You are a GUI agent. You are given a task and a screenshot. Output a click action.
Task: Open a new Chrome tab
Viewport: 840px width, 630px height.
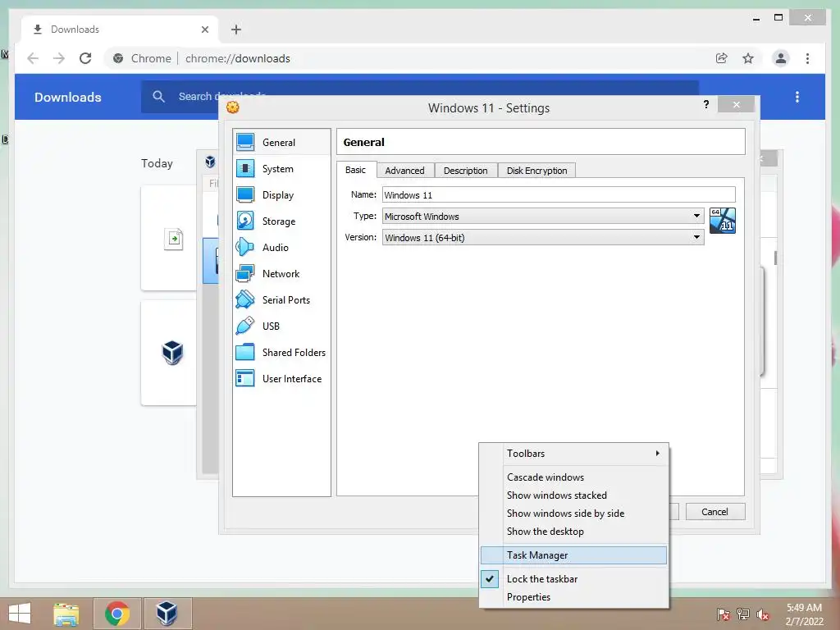tap(236, 30)
